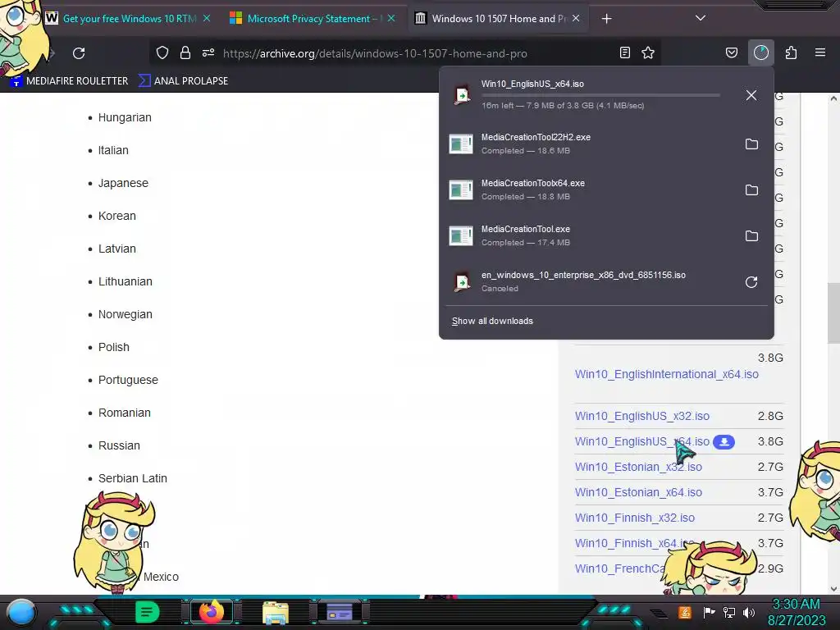840x630 pixels.
Task: Click the Firefox taskbar icon
Action: [x=211, y=612]
